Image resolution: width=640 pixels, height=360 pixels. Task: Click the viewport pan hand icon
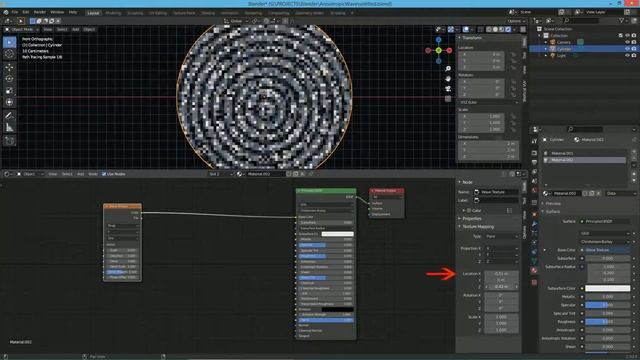(448, 78)
